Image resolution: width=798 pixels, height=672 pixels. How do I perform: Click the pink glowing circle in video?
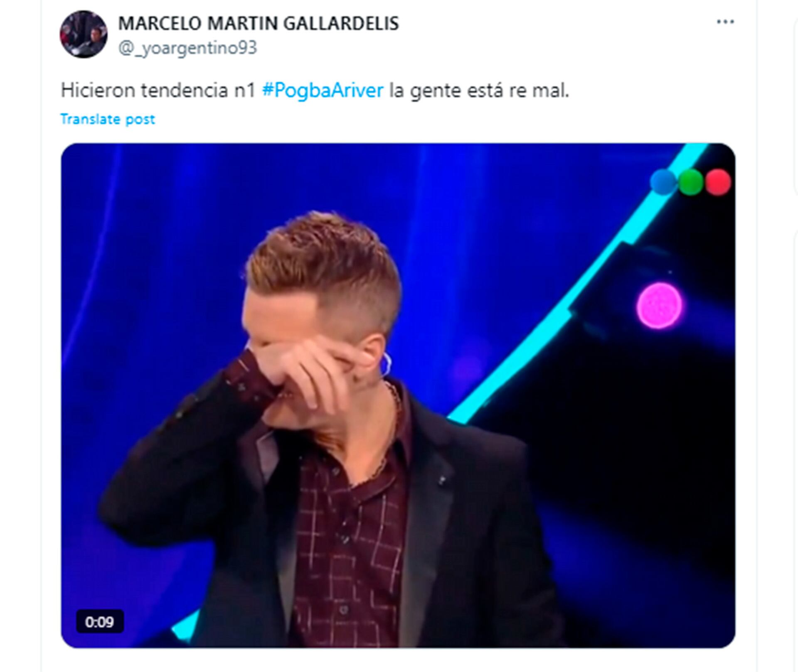660,306
